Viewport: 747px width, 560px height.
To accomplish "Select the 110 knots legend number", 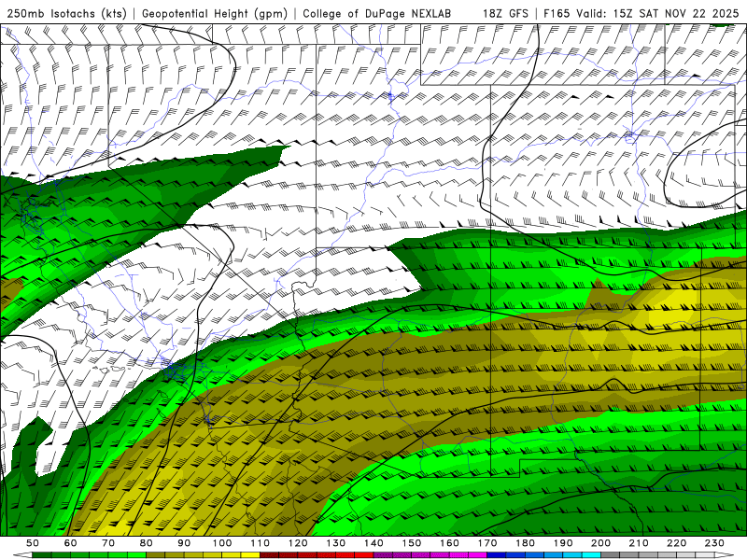I will [261, 543].
